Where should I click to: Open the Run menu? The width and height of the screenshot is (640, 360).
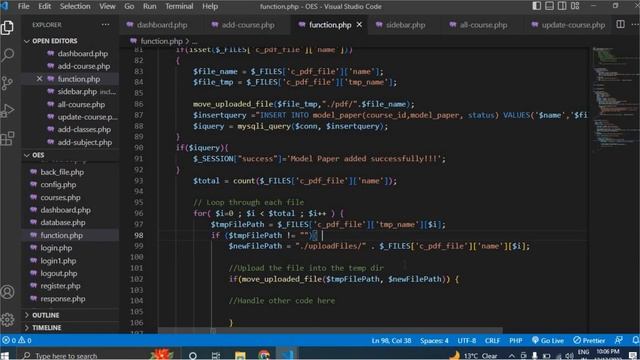coord(149,6)
